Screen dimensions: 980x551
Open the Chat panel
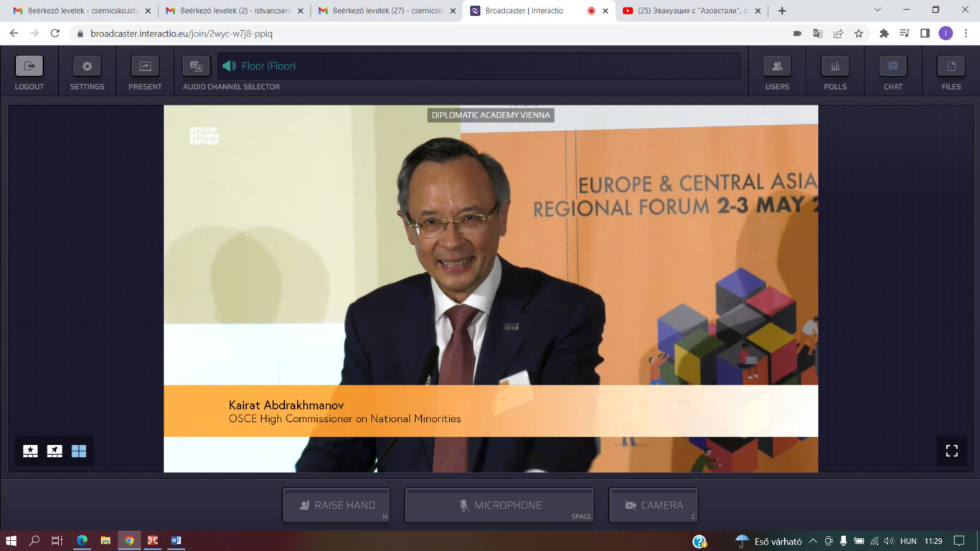click(x=893, y=66)
